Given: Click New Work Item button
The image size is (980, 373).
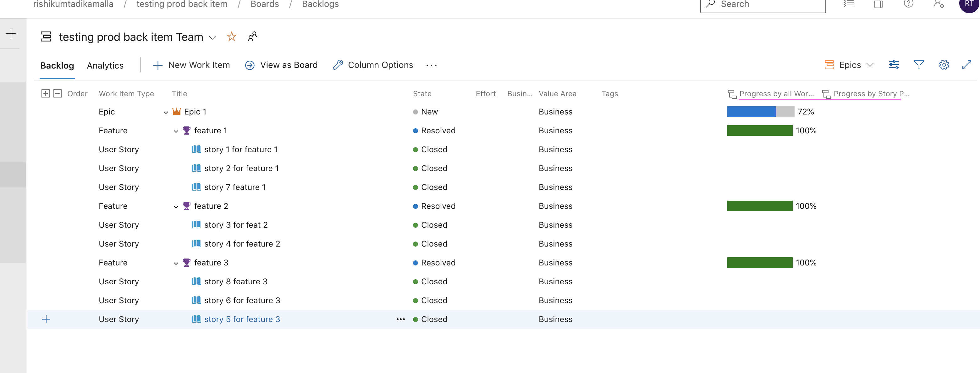Looking at the screenshot, I should point(191,65).
